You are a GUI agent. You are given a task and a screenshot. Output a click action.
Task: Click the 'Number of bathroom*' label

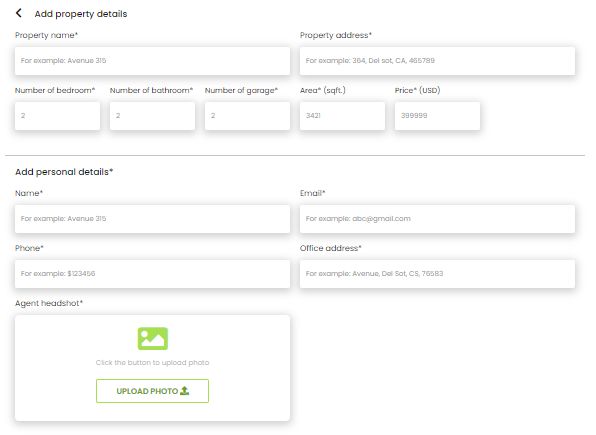tap(151, 90)
